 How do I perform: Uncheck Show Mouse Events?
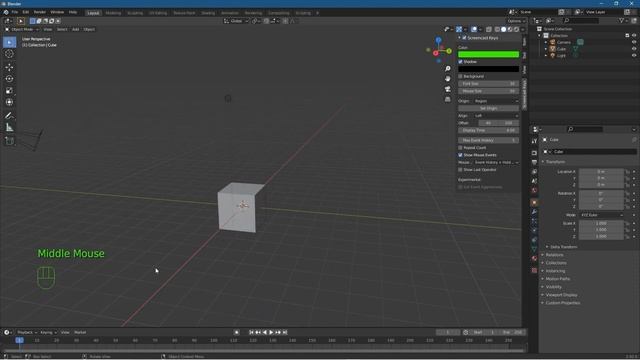coord(460,155)
